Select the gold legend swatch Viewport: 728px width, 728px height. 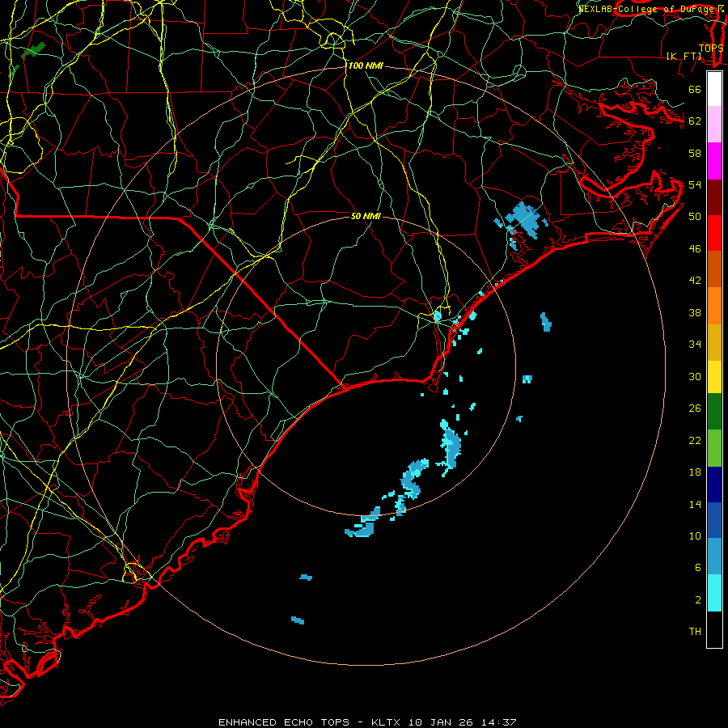coord(714,342)
